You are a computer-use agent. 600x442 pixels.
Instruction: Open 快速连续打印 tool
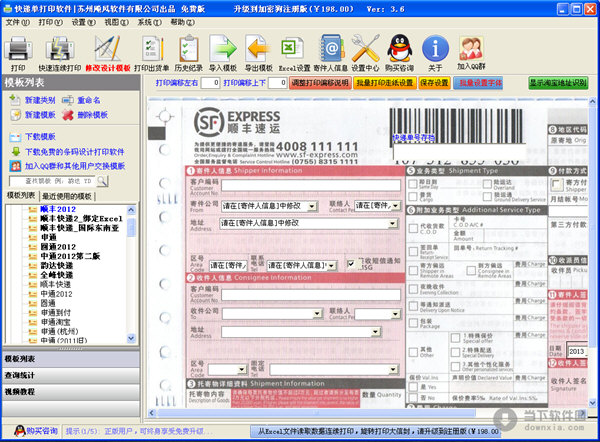pyautogui.click(x=60, y=49)
